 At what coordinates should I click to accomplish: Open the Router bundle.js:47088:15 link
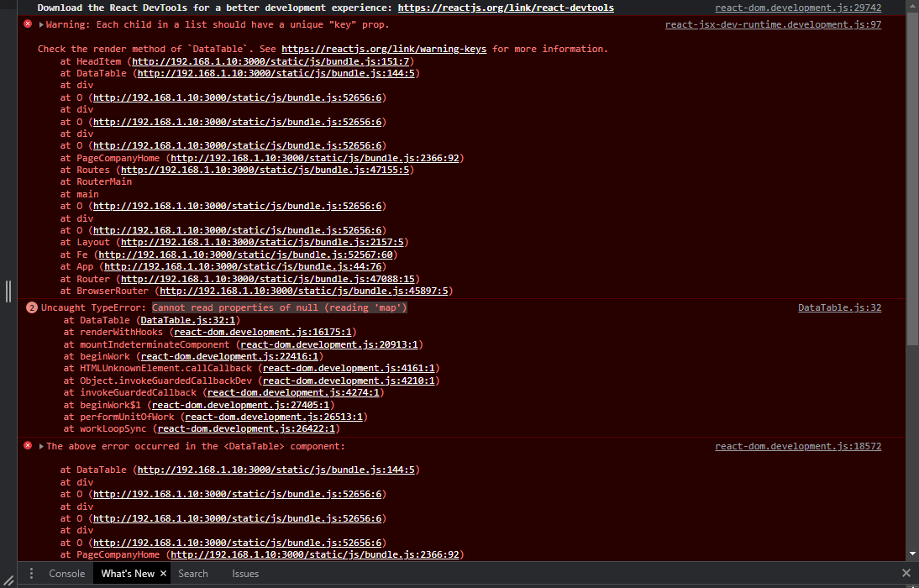[268, 279]
